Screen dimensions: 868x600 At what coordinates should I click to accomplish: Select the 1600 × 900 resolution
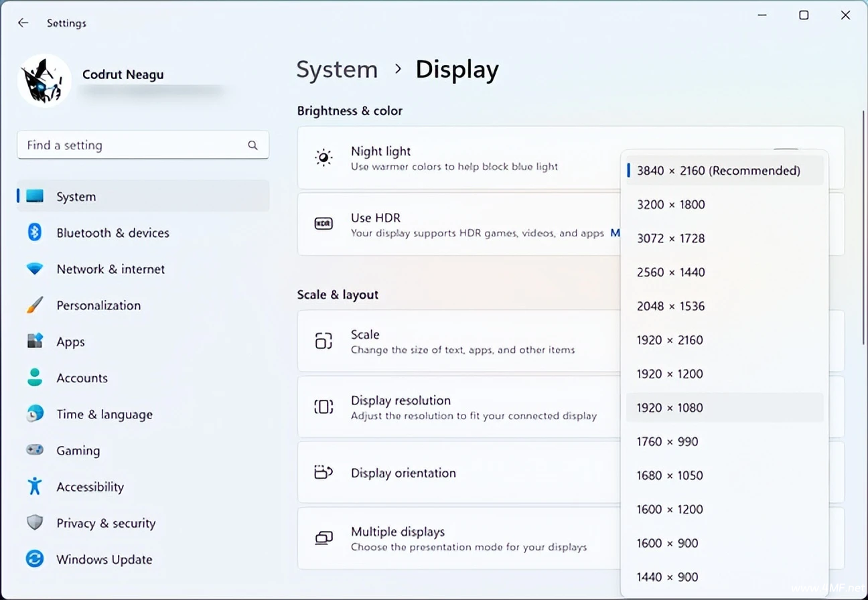(667, 543)
